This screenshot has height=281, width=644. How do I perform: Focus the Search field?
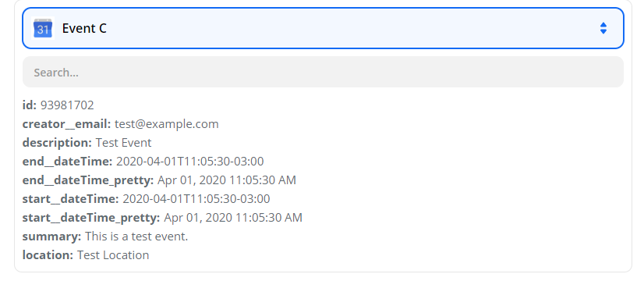[x=323, y=72]
